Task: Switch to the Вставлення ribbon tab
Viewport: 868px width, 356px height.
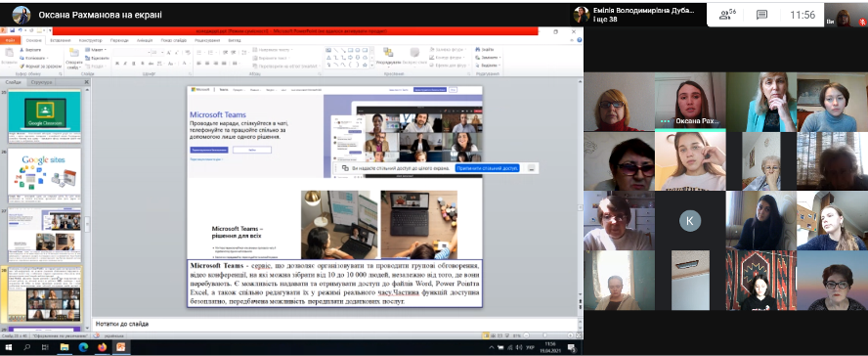Action: (60, 40)
